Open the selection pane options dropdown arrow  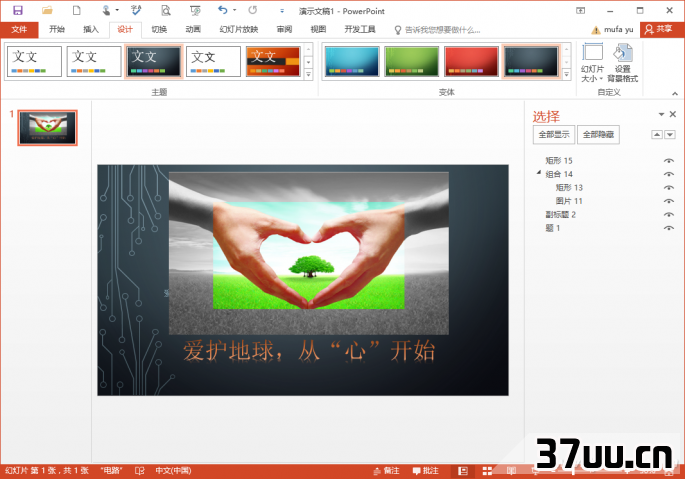(661, 114)
